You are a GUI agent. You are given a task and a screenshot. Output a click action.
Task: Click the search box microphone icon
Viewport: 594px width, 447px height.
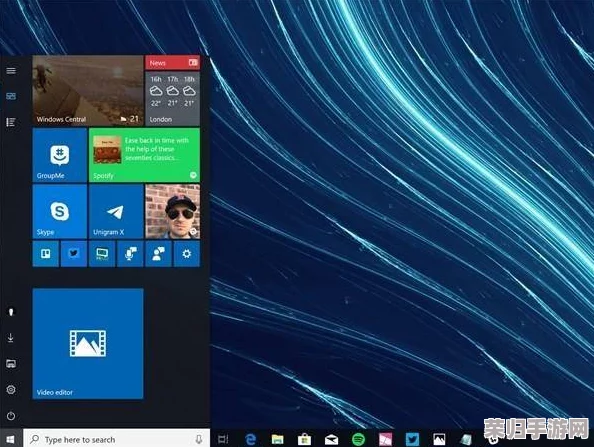coord(199,439)
